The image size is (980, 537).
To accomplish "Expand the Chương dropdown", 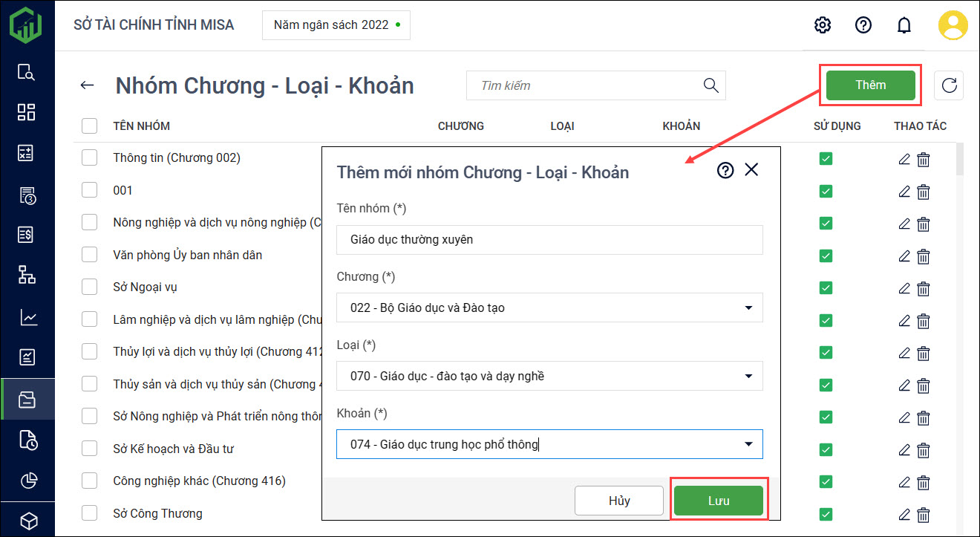I will point(748,307).
